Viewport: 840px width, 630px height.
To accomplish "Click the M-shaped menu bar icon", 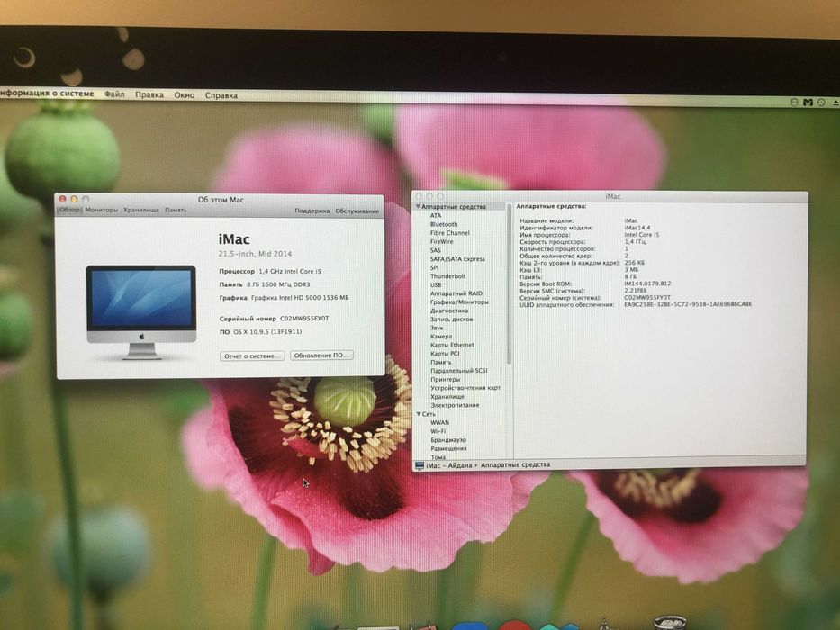I will (x=808, y=103).
